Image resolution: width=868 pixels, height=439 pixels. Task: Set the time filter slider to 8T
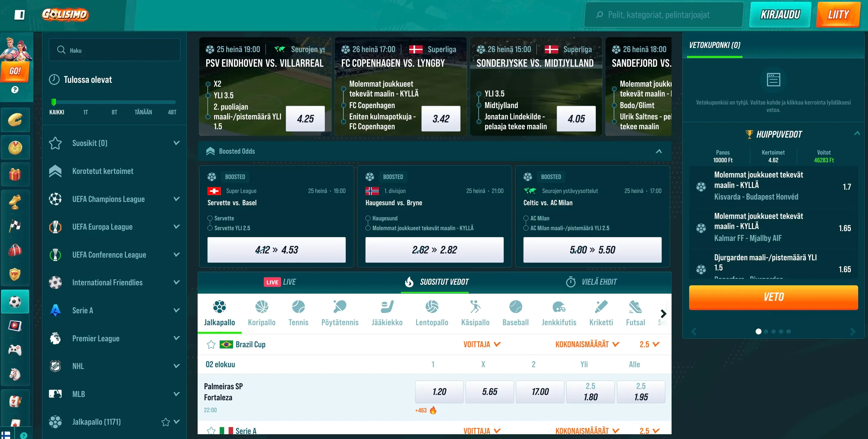(x=114, y=112)
